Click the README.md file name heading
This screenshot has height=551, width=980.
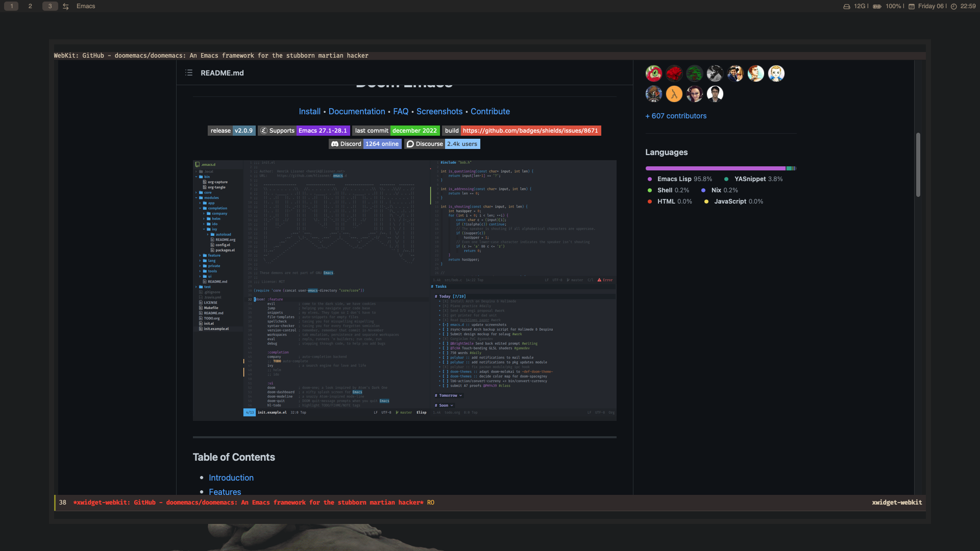222,73
